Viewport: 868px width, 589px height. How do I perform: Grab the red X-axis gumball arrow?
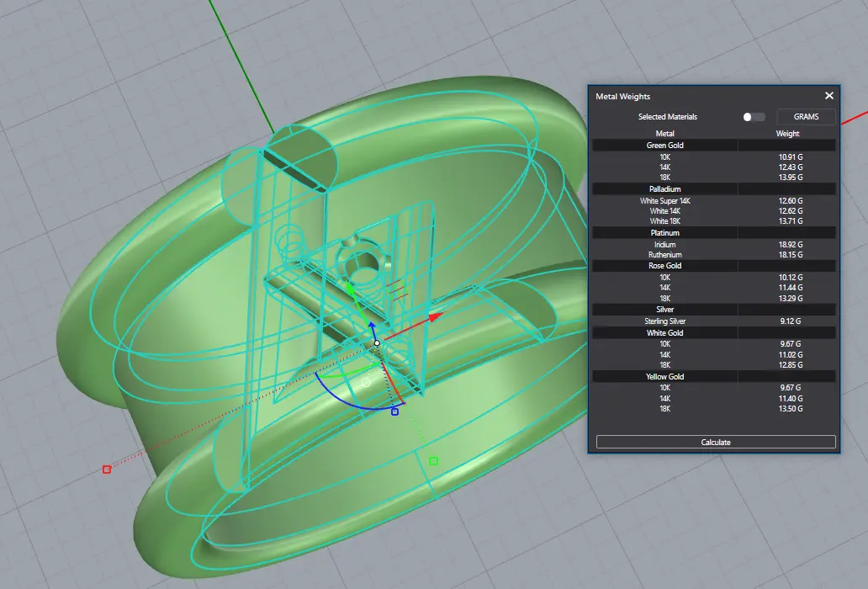(x=436, y=316)
